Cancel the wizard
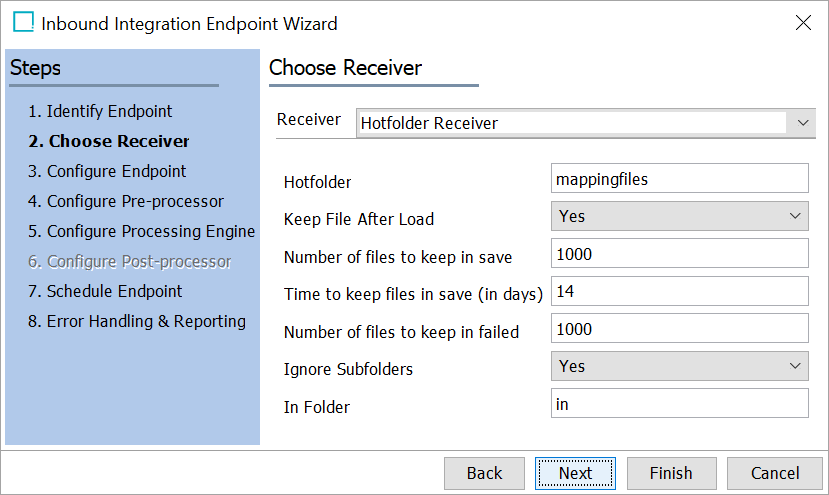The width and height of the screenshot is (829, 495). (x=775, y=473)
